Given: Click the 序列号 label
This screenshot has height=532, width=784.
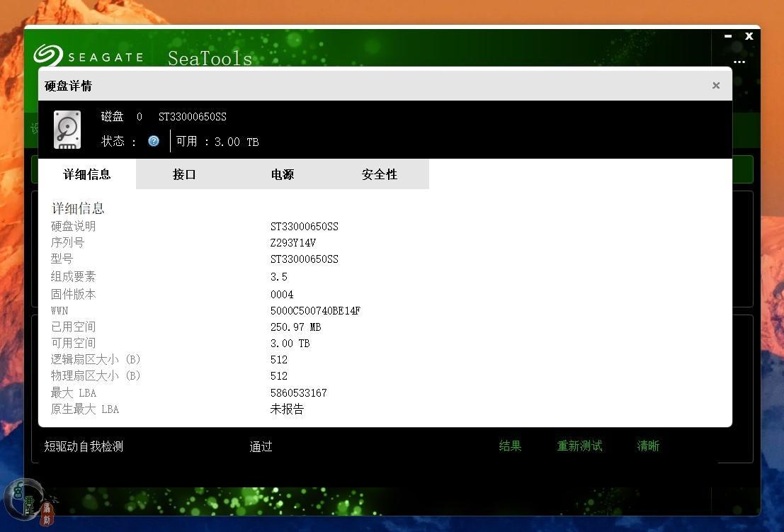Looking at the screenshot, I should tap(67, 242).
